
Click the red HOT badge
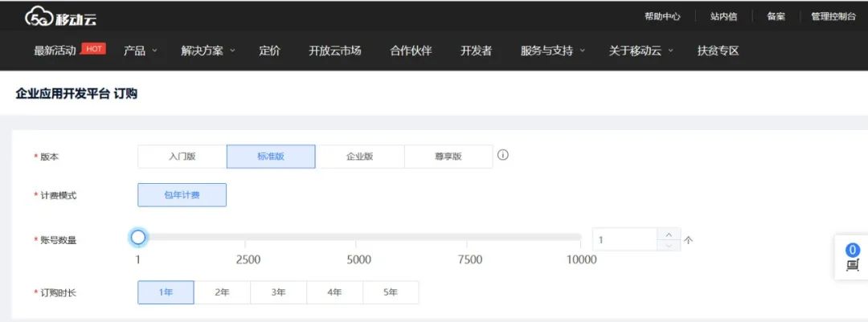tap(94, 49)
